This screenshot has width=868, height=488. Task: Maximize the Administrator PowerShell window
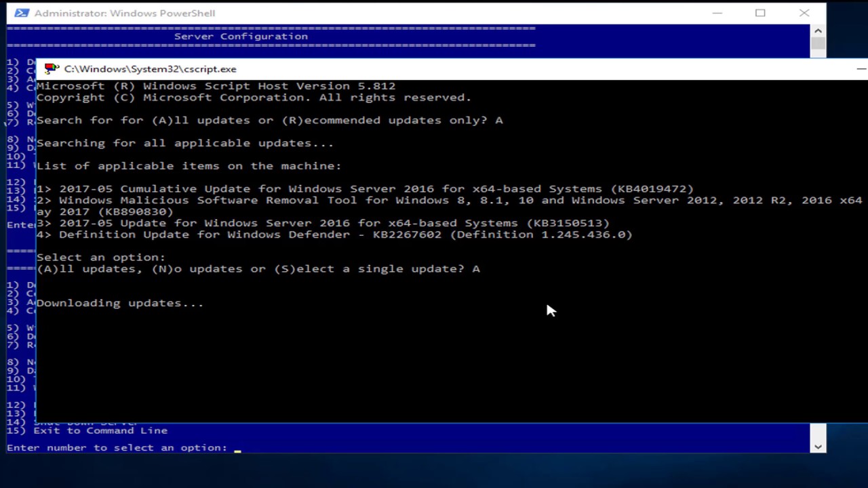point(760,13)
